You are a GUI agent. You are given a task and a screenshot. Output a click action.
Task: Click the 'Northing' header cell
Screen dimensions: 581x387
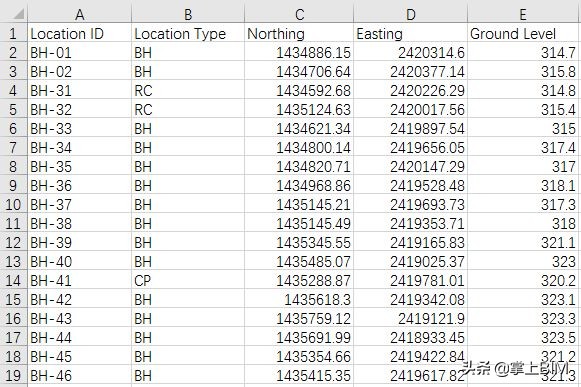[299, 33]
